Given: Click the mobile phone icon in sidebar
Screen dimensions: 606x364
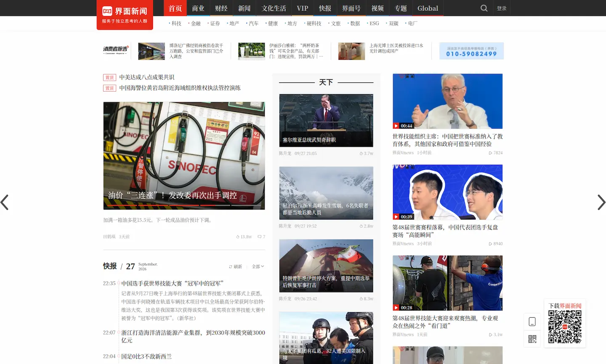Looking at the screenshot, I should [532, 322].
